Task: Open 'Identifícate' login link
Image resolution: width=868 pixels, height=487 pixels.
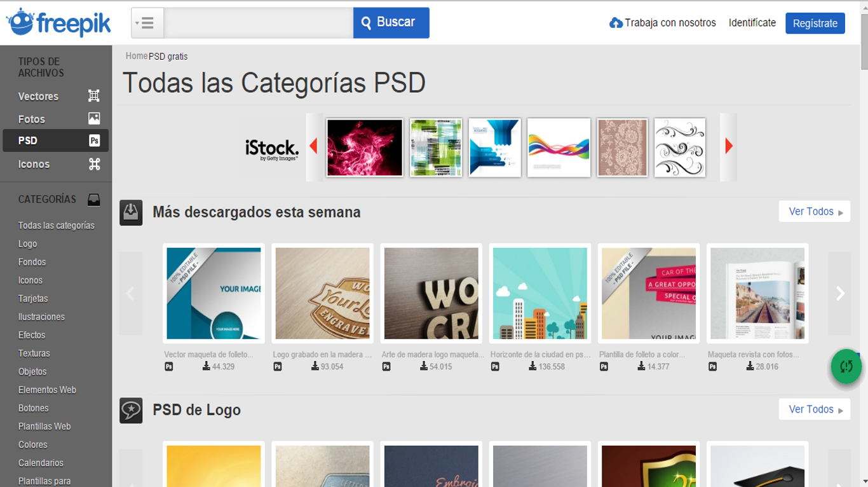Action: pos(752,22)
